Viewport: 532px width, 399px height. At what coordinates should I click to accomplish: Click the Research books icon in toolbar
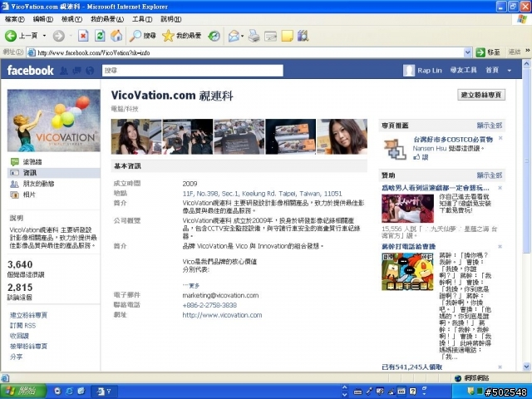pyautogui.click(x=303, y=36)
